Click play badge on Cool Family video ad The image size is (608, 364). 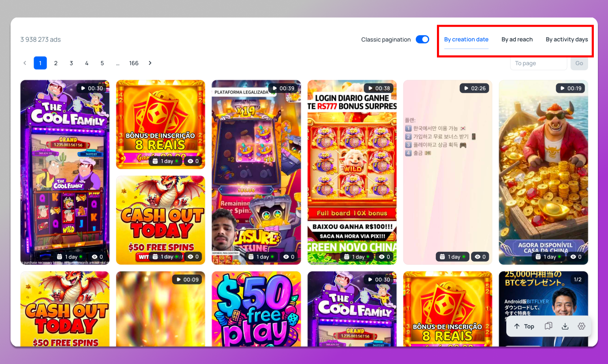pos(92,88)
